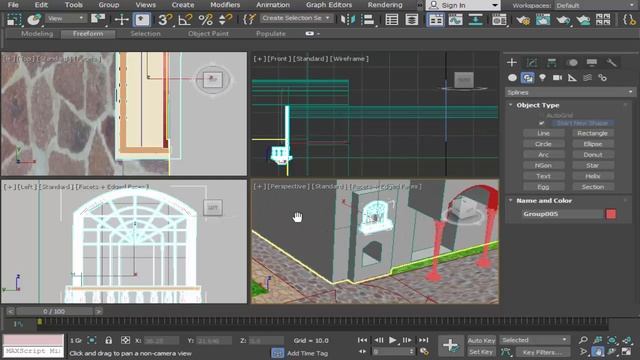Open the Sign In dropdown

(x=463, y=5)
